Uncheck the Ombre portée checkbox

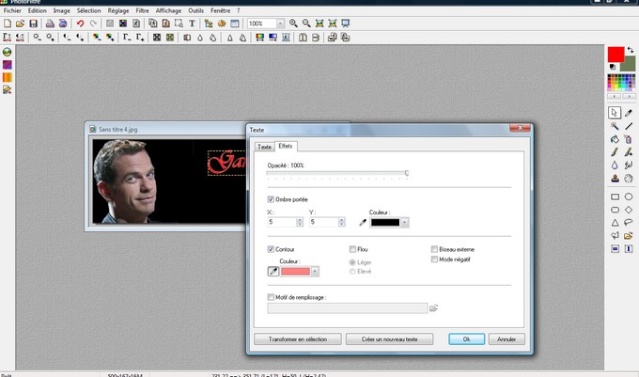271,199
